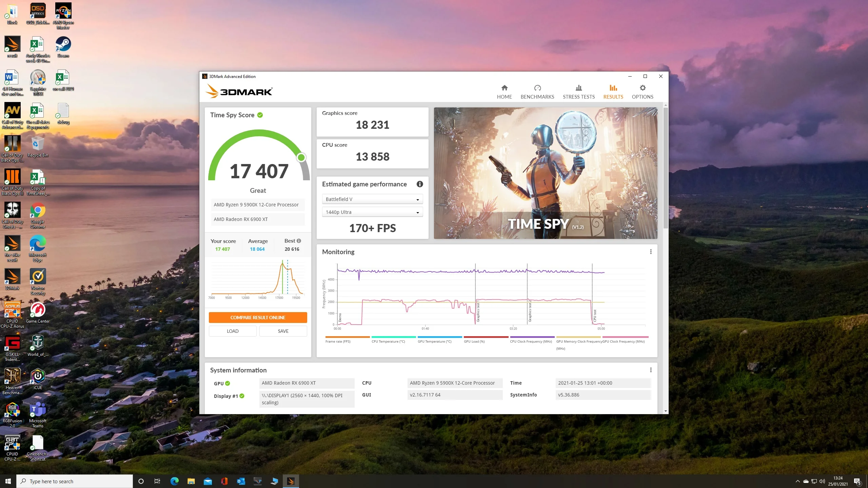Screen dimensions: 868x488
Task: Toggle GPU Temperature legend in Monitoring
Action: click(439, 340)
